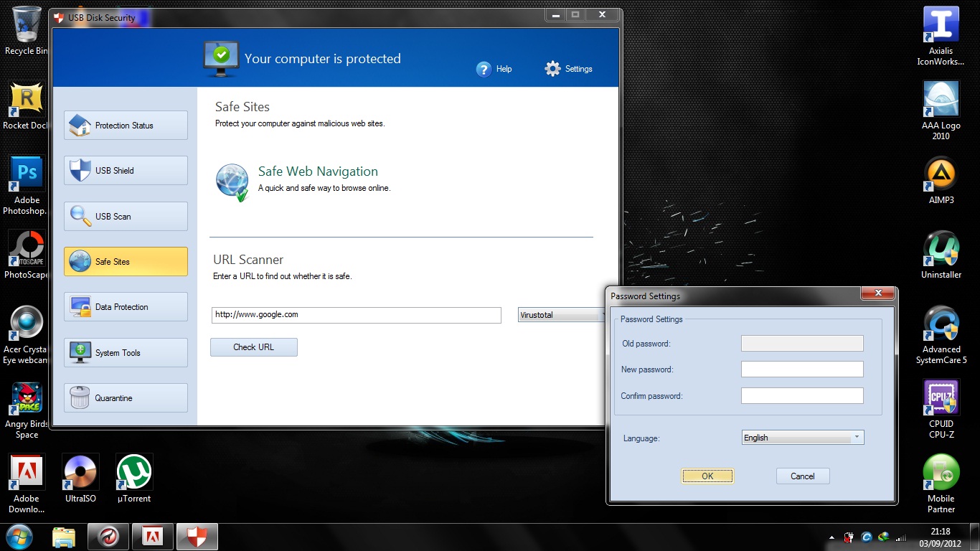Click the Old password field
Image resolution: width=980 pixels, height=551 pixels.
point(802,344)
